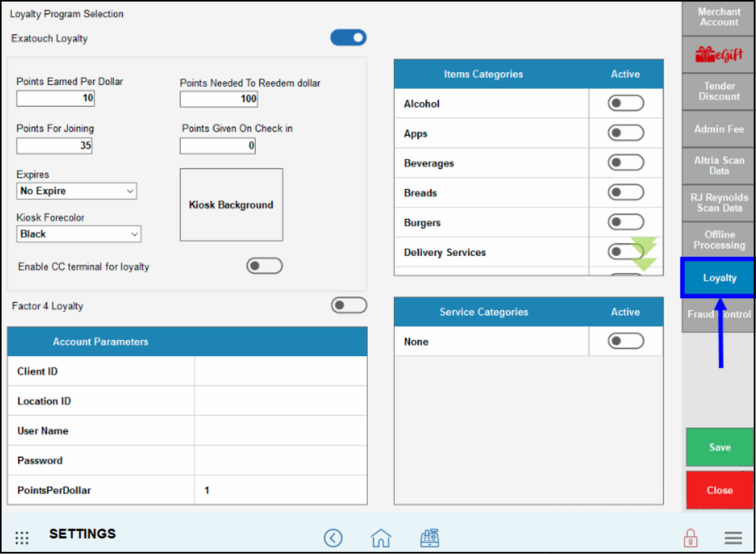Image resolution: width=756 pixels, height=554 pixels.
Task: Open the cash register icon
Action: click(429, 538)
